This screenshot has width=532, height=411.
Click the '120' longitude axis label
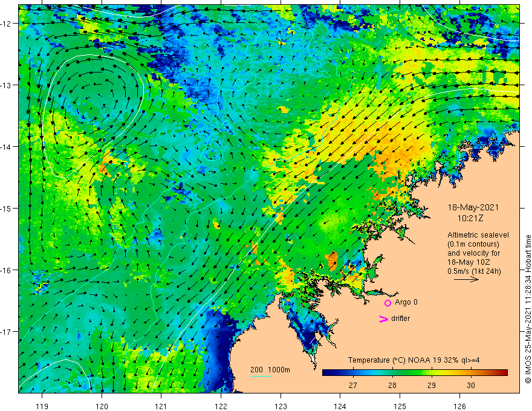point(102,406)
